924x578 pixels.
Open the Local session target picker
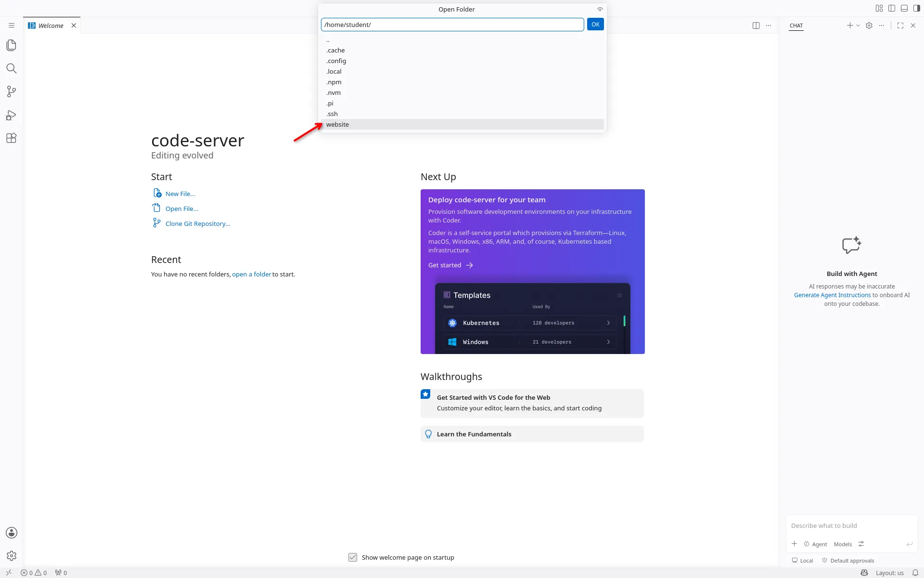803,561
